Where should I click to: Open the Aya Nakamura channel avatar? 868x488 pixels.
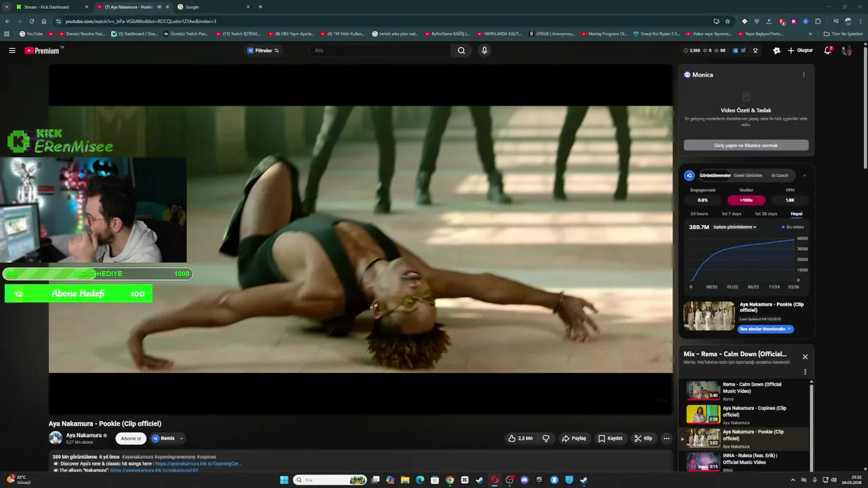click(56, 438)
